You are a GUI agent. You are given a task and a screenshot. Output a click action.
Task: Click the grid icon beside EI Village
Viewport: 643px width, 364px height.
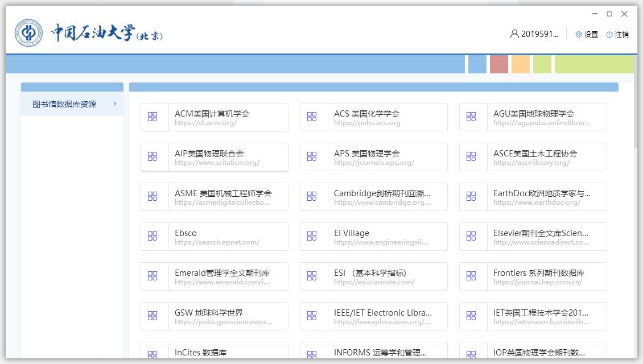click(312, 236)
